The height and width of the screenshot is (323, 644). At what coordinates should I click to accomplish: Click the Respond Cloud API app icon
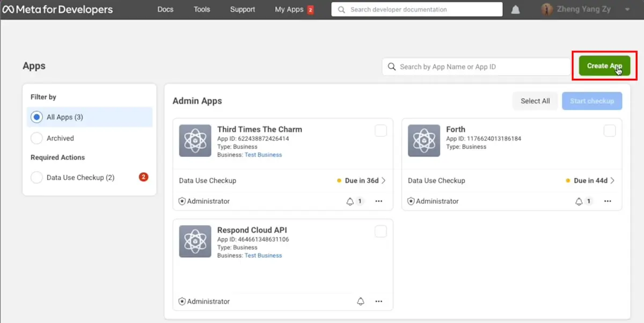195,241
